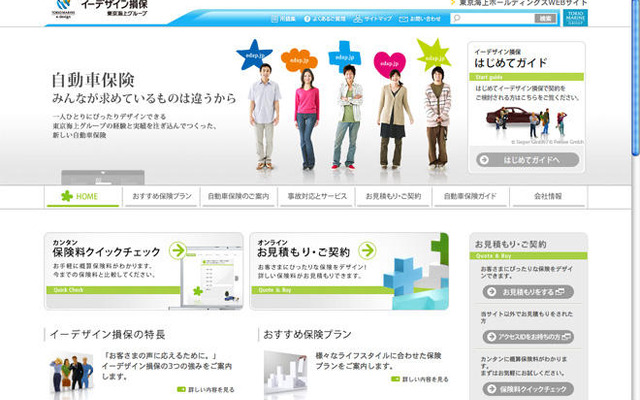Click the Tokio Marine Group logo badge
Image resolution: width=640 pixels, height=400 pixels.
pos(575,18)
